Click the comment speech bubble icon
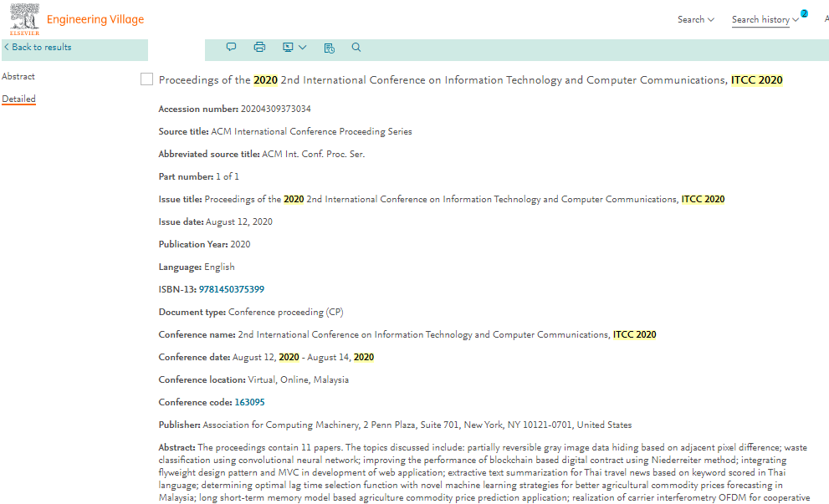 coord(231,47)
